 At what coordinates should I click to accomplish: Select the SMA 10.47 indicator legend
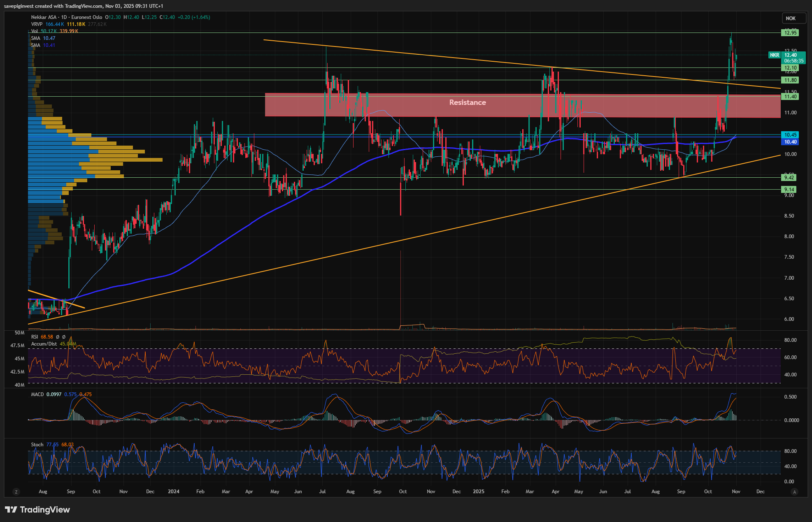pyautogui.click(x=36, y=38)
